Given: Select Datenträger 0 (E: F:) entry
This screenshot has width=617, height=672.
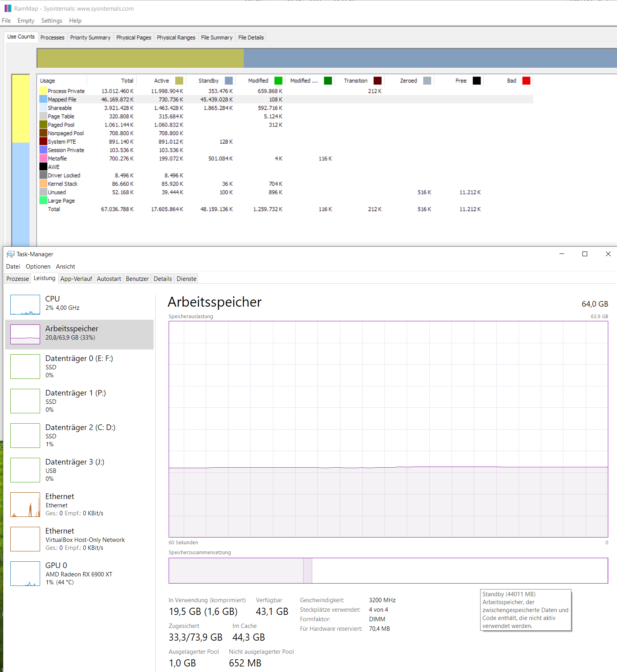Looking at the screenshot, I should pyautogui.click(x=79, y=367).
